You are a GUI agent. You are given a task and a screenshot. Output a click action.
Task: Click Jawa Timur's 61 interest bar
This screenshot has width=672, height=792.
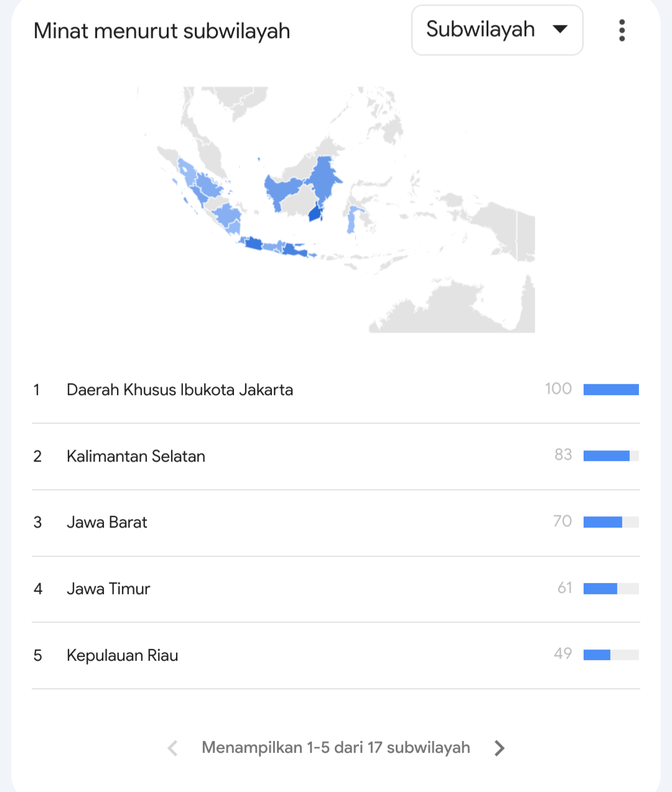tap(611, 589)
